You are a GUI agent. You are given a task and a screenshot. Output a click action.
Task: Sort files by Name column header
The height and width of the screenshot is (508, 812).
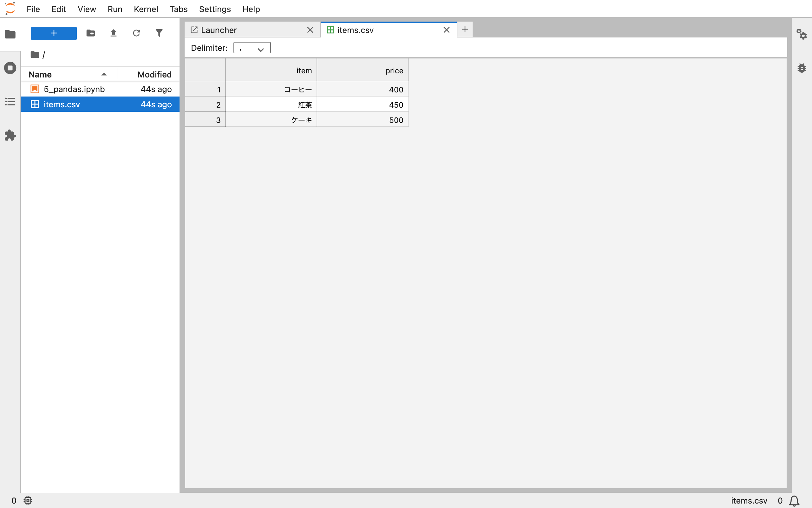pos(69,74)
